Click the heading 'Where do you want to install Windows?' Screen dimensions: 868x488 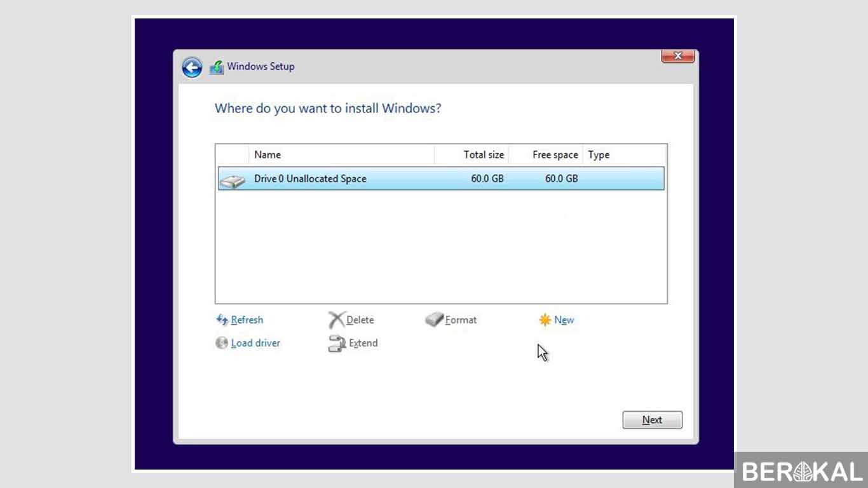[x=328, y=108]
